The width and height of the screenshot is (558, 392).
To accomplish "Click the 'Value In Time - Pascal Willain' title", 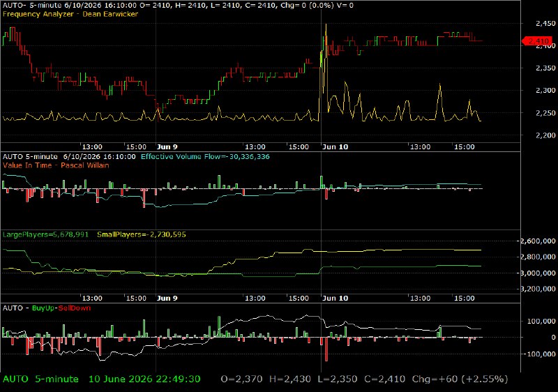I will [x=56, y=165].
